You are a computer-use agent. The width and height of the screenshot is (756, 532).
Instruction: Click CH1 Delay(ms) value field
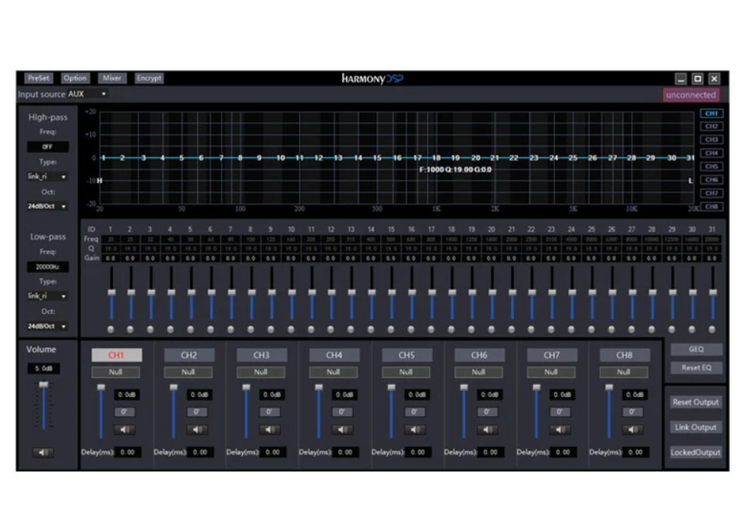coord(128,453)
